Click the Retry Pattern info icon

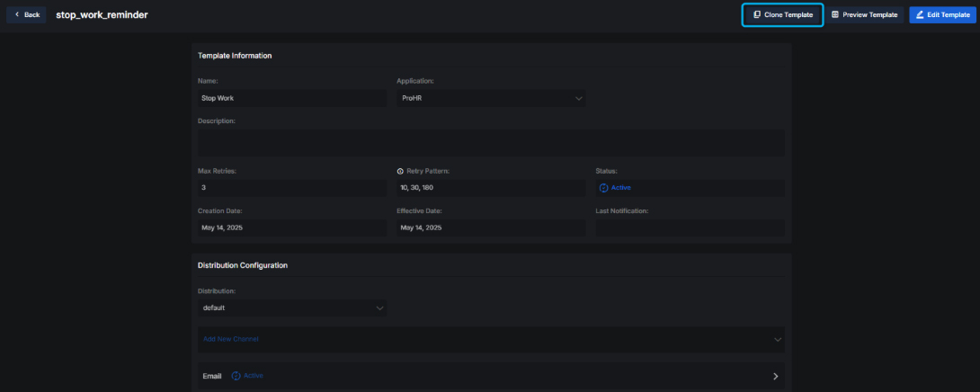400,171
